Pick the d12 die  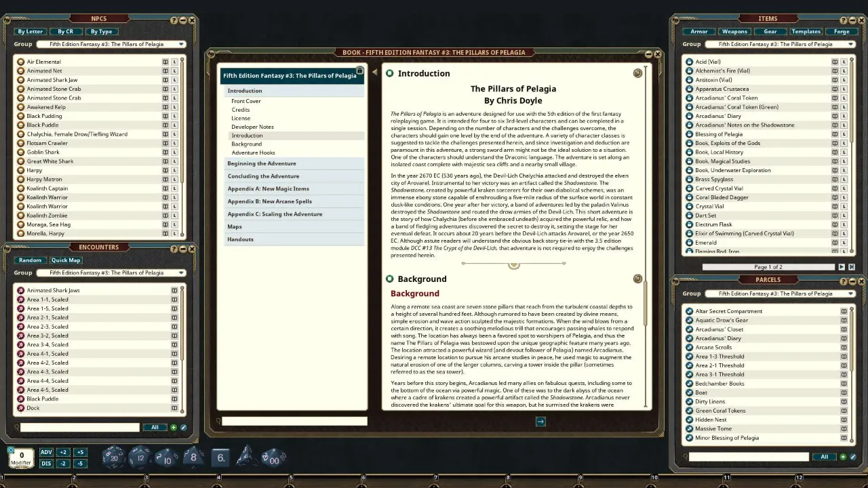(x=140, y=457)
